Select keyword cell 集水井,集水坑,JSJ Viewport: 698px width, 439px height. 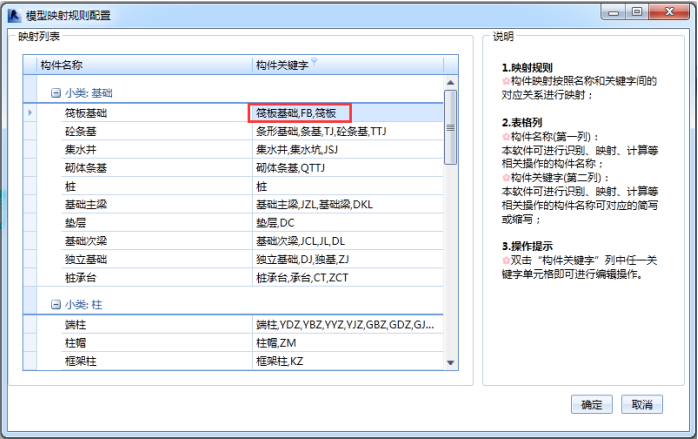point(348,150)
